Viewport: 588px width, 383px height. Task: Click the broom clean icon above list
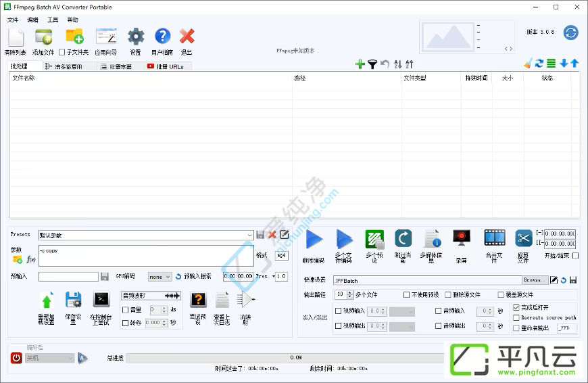pyautogui.click(x=528, y=64)
